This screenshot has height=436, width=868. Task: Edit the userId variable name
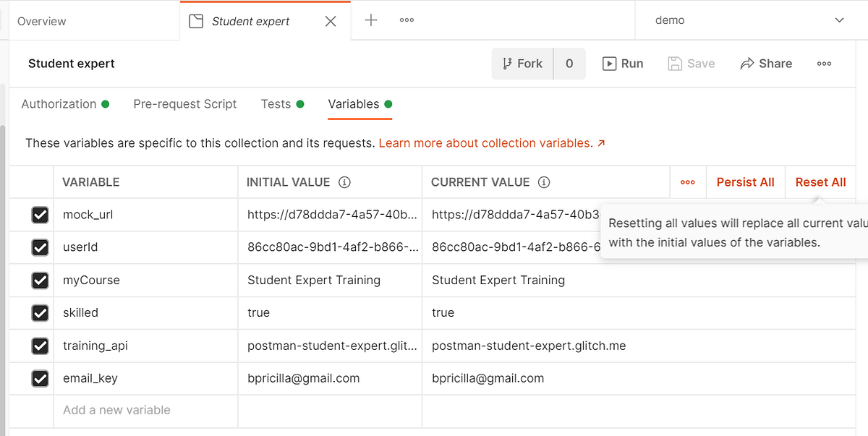click(145, 247)
